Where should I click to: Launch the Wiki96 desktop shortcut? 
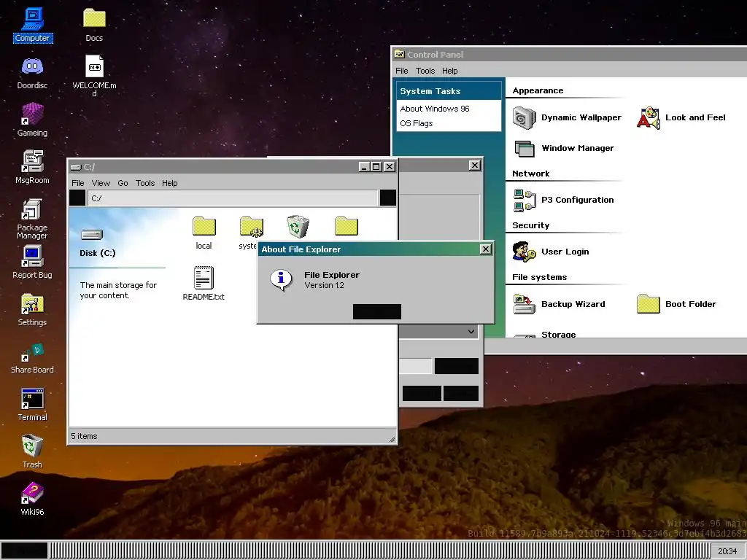(32, 499)
